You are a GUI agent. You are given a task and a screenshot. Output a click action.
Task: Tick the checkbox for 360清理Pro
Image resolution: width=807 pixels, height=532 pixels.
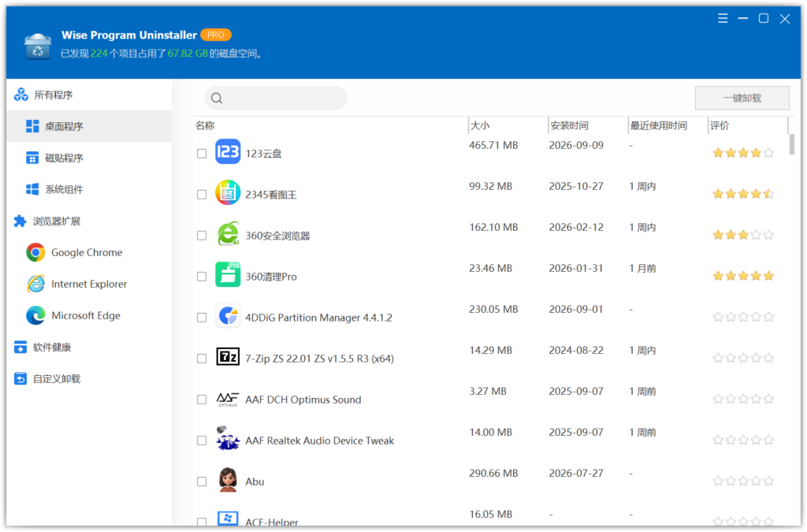202,277
